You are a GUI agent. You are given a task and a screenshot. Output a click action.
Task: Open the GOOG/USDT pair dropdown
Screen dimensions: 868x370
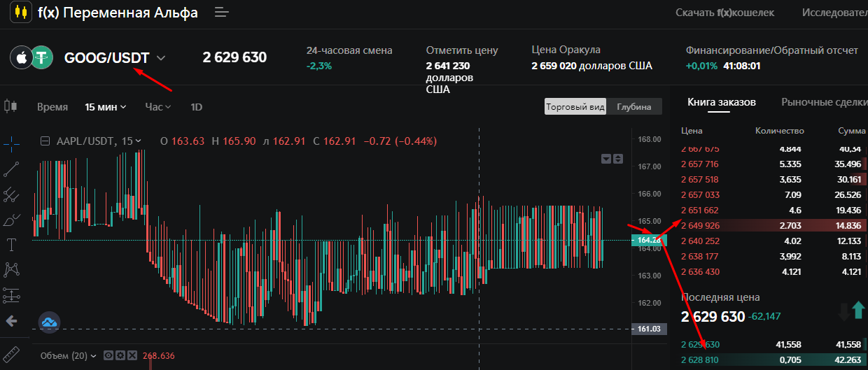(x=162, y=58)
